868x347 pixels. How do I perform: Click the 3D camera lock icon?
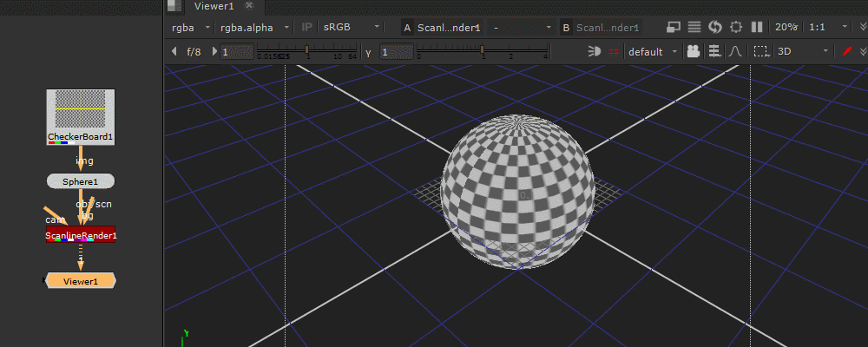pos(693,51)
